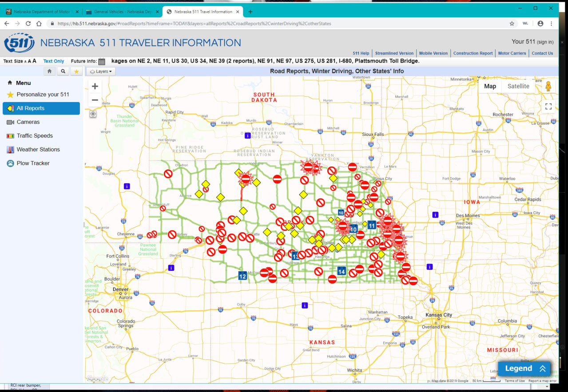This screenshot has width=568, height=392.
Task: Click Report a map error link
Action: pyautogui.click(x=542, y=381)
